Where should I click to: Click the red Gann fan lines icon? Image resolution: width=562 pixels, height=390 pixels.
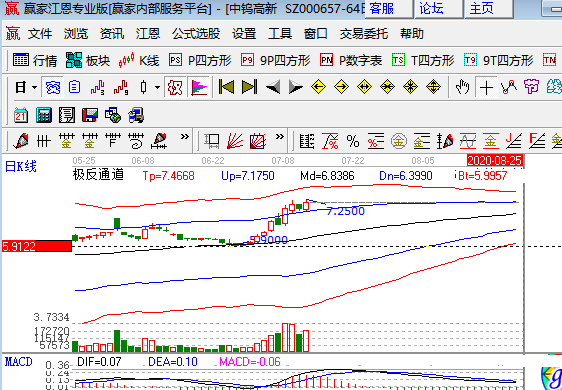(235, 141)
